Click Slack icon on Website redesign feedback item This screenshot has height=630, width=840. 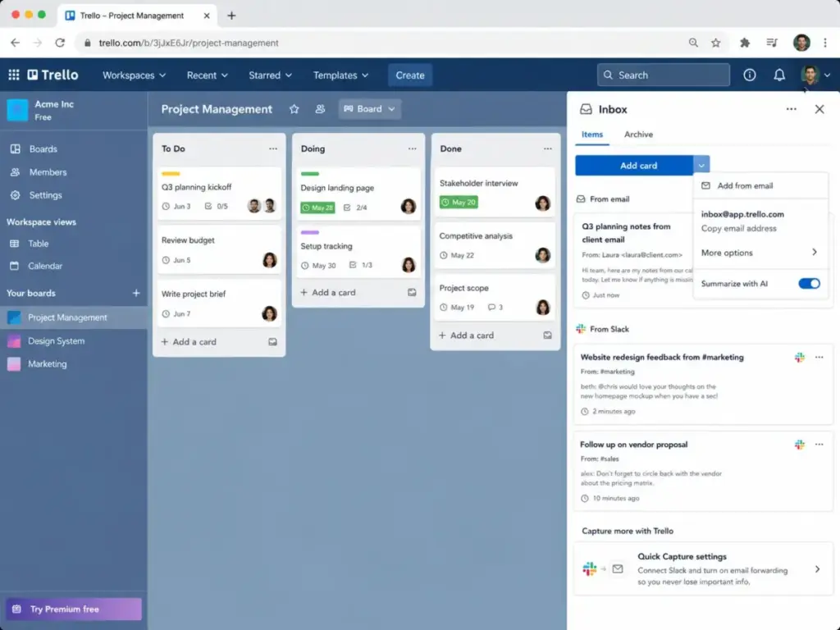pyautogui.click(x=799, y=358)
